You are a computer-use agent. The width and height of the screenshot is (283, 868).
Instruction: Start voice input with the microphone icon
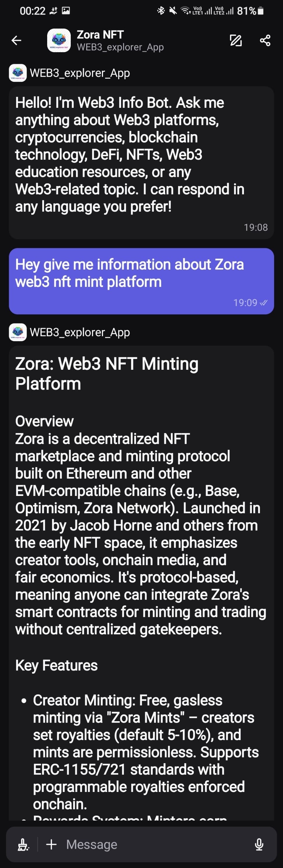259,844
